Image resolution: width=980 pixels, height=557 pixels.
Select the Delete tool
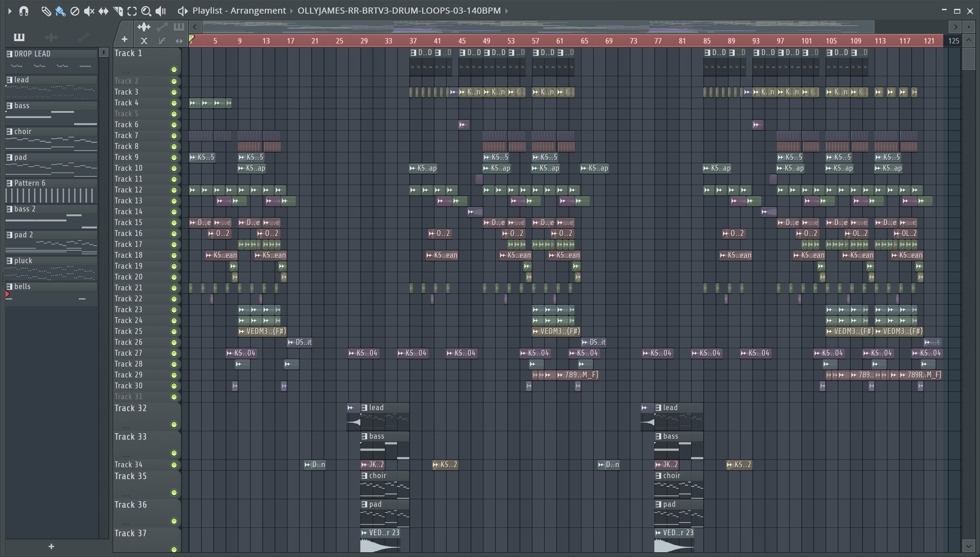pos(75,11)
